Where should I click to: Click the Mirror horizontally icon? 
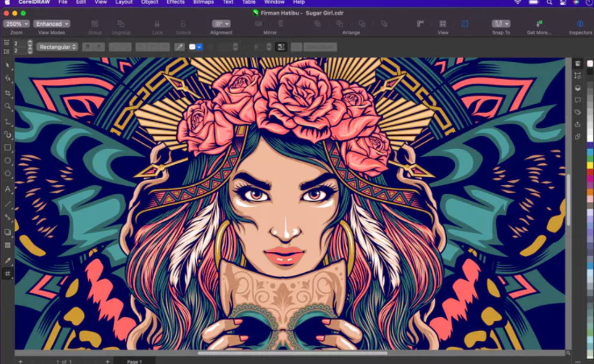click(259, 24)
